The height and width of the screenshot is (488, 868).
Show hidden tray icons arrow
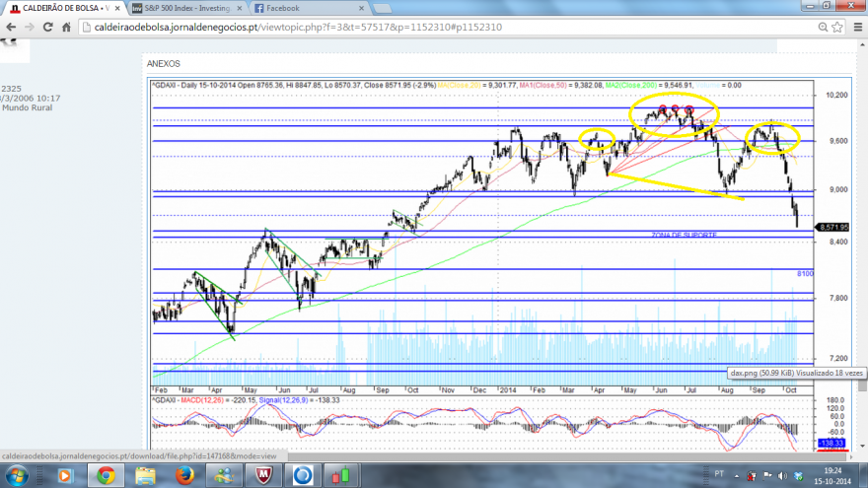737,476
